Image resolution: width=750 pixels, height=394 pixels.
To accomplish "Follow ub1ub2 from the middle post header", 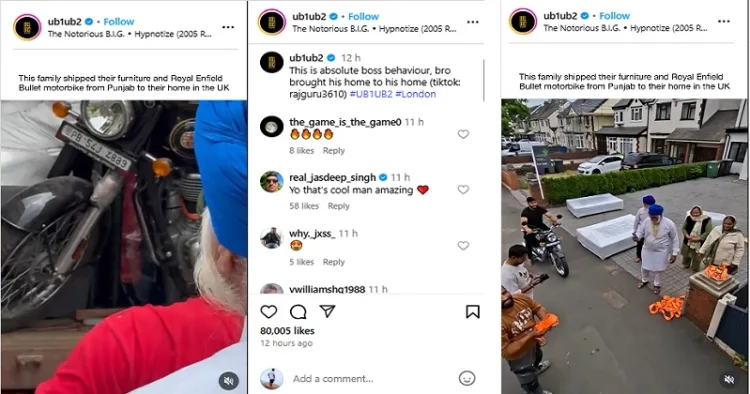I will (x=364, y=17).
